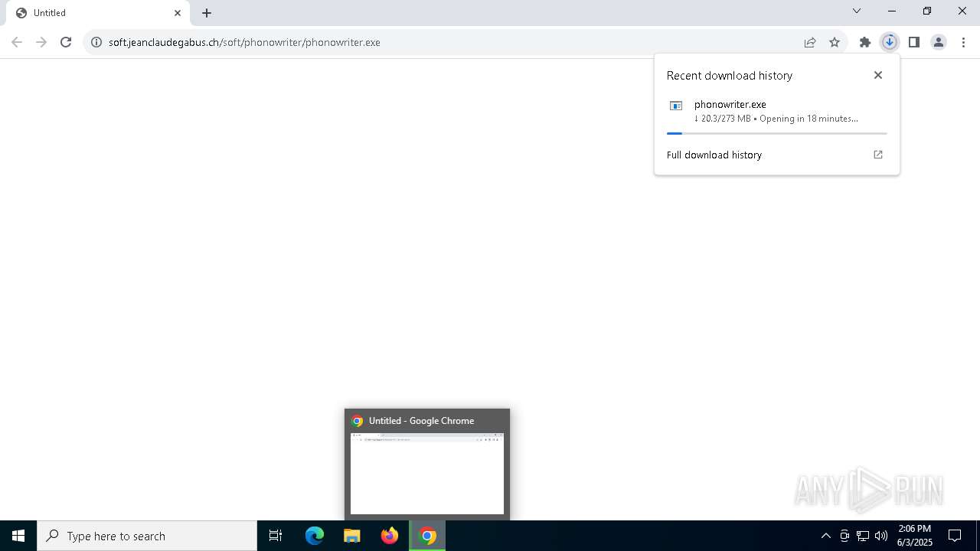980x551 pixels.
Task: Click the Type here to search box
Action: [x=147, y=536]
